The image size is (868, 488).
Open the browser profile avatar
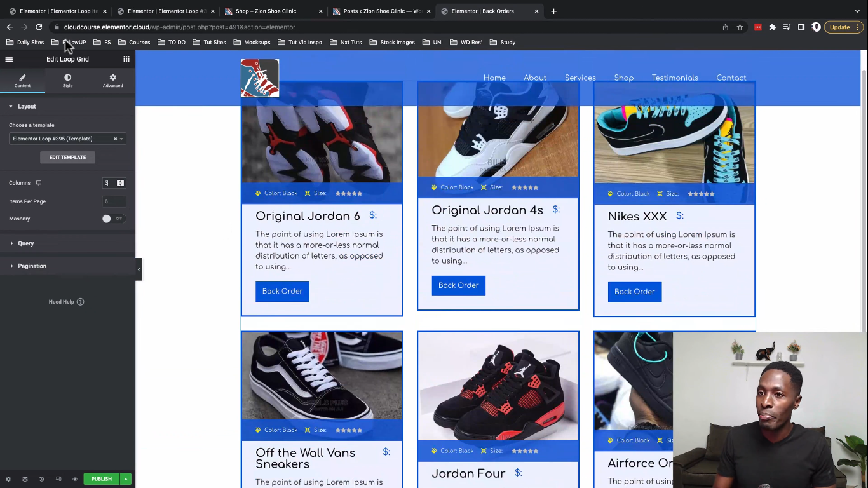(x=816, y=27)
